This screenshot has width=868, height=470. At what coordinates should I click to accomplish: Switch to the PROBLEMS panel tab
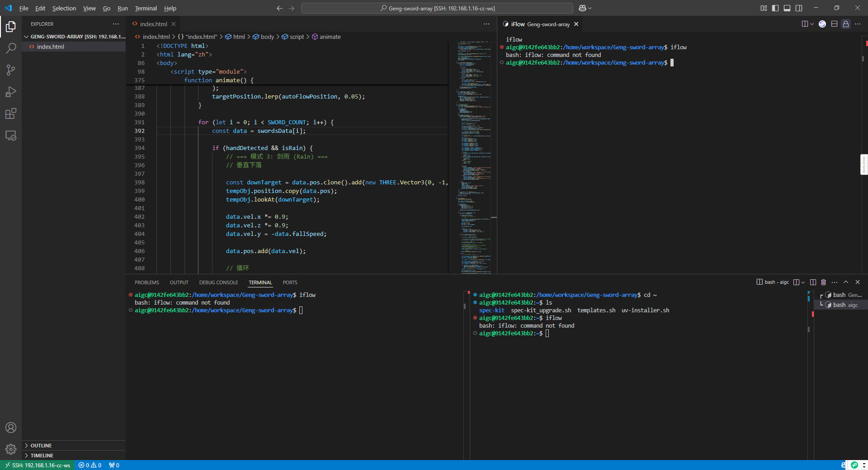click(x=147, y=282)
